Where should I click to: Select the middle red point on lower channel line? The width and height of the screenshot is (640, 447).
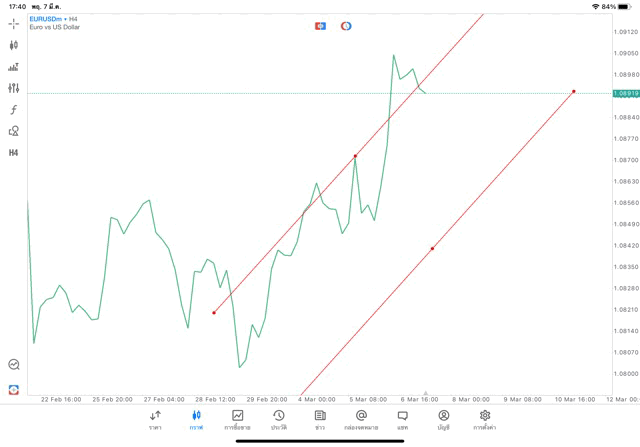[432, 248]
